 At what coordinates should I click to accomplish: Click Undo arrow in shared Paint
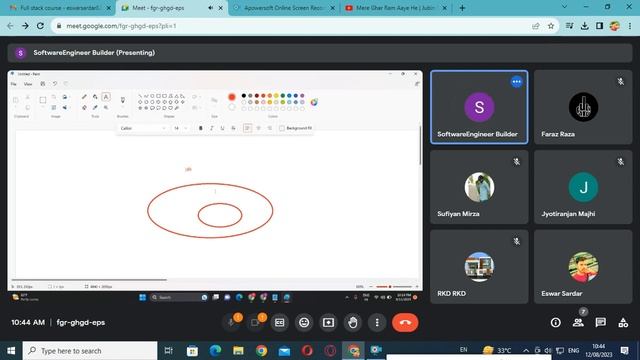pyautogui.click(x=54, y=84)
